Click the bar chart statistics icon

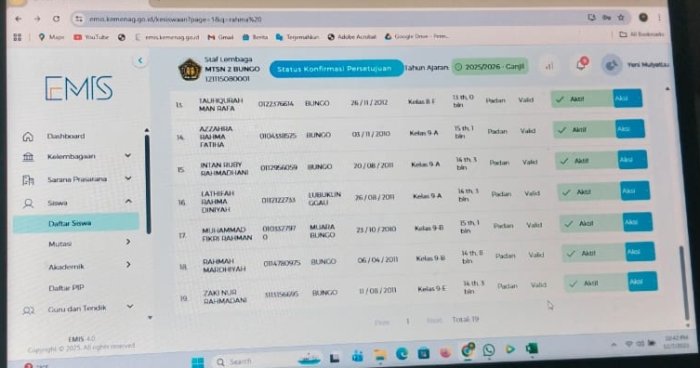(x=550, y=66)
